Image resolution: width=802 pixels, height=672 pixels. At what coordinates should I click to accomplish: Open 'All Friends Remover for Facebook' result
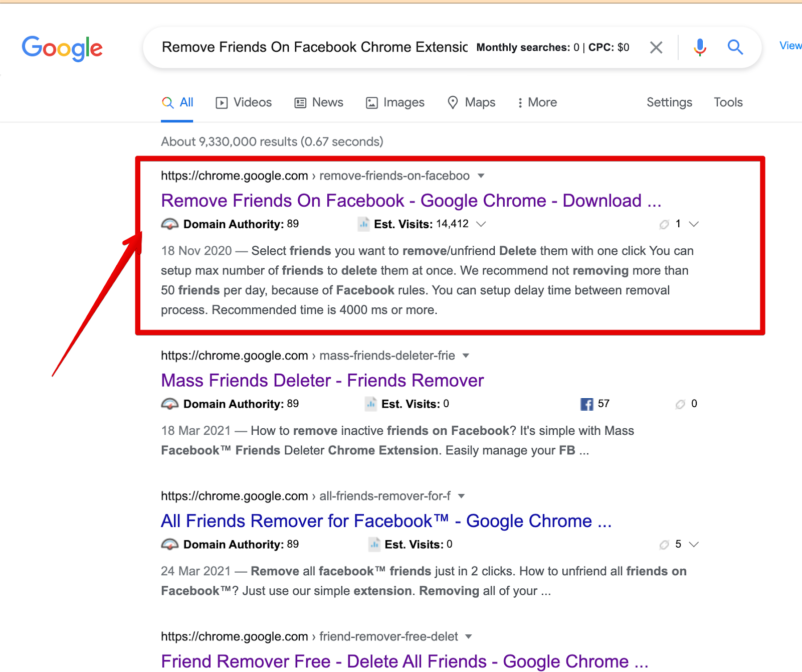point(386,521)
